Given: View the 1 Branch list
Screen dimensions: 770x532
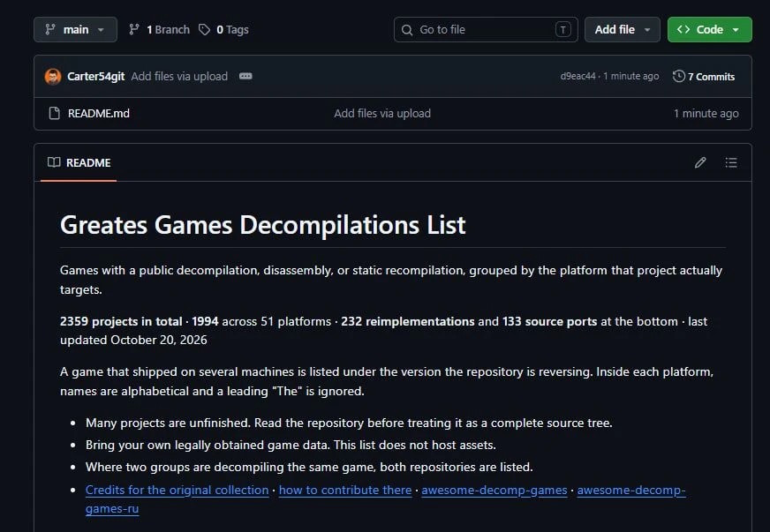Looking at the screenshot, I should point(159,29).
